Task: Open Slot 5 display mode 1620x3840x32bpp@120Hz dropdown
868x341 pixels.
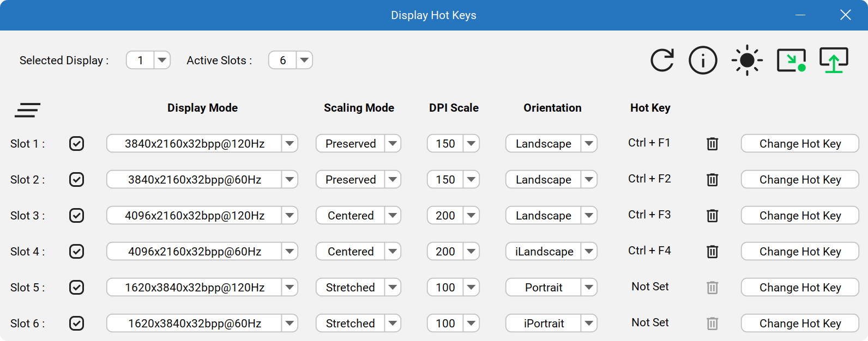Action: point(202,288)
